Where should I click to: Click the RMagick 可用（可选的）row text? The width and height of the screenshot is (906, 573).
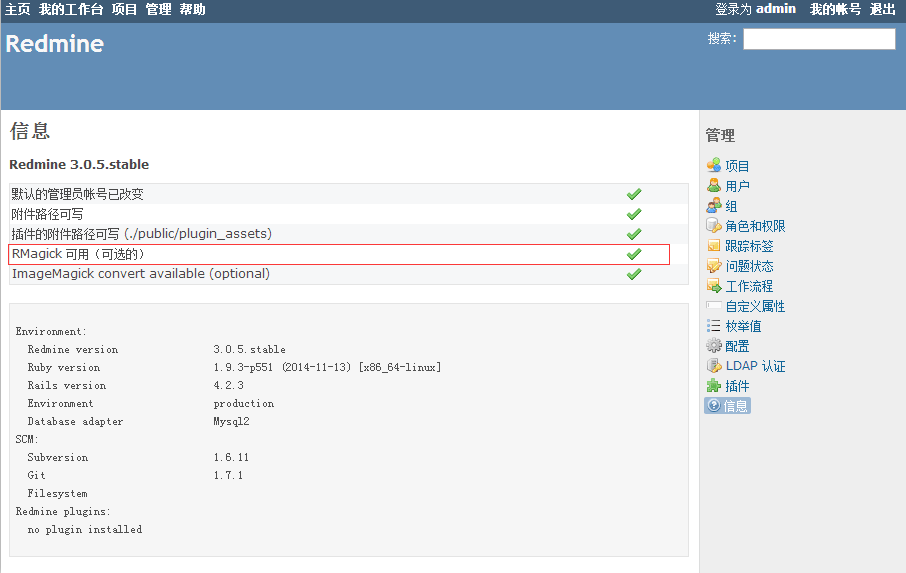coord(78,254)
